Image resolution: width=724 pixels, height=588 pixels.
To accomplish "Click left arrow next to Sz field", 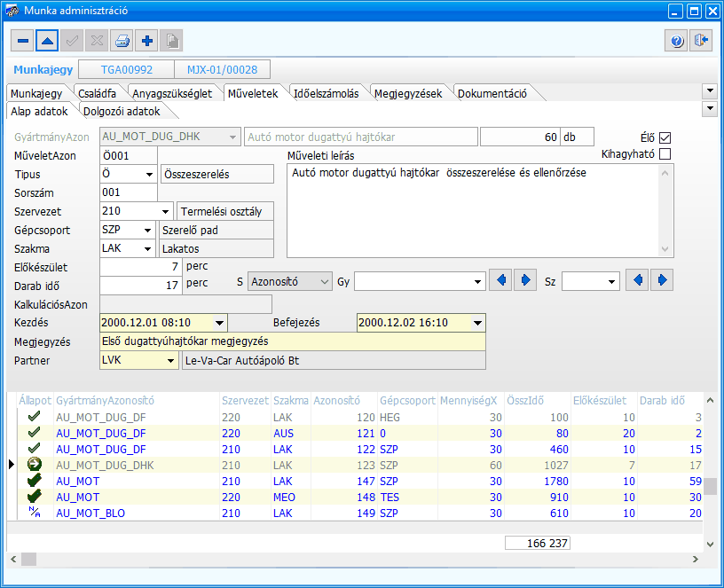I will click(x=637, y=280).
